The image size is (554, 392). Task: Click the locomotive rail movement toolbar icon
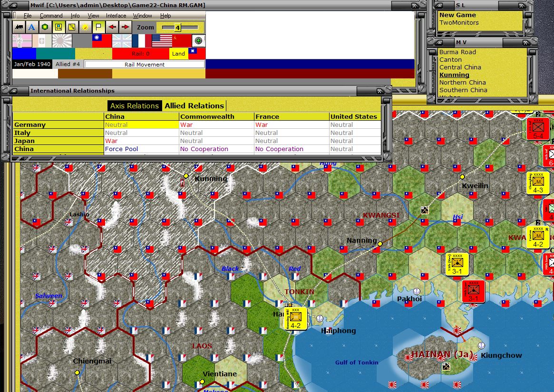tap(19, 27)
